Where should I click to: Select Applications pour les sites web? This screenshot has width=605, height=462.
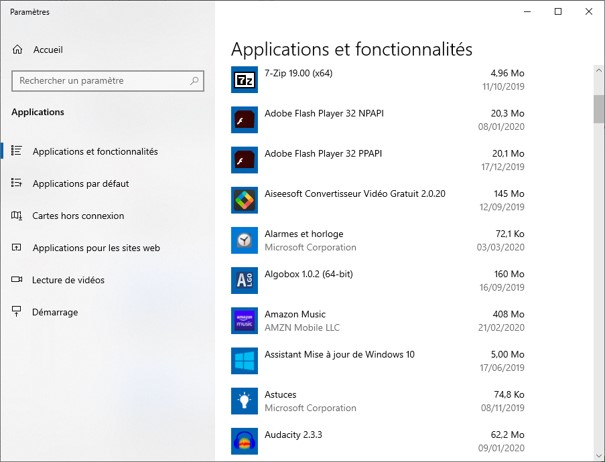pyautogui.click(x=96, y=248)
